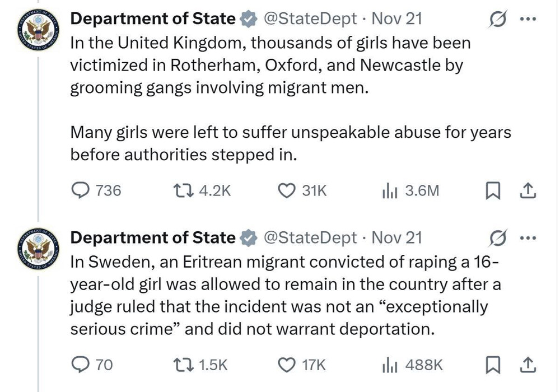Like the post with 31K likes
The height and width of the screenshot is (392, 560).
click(x=287, y=190)
